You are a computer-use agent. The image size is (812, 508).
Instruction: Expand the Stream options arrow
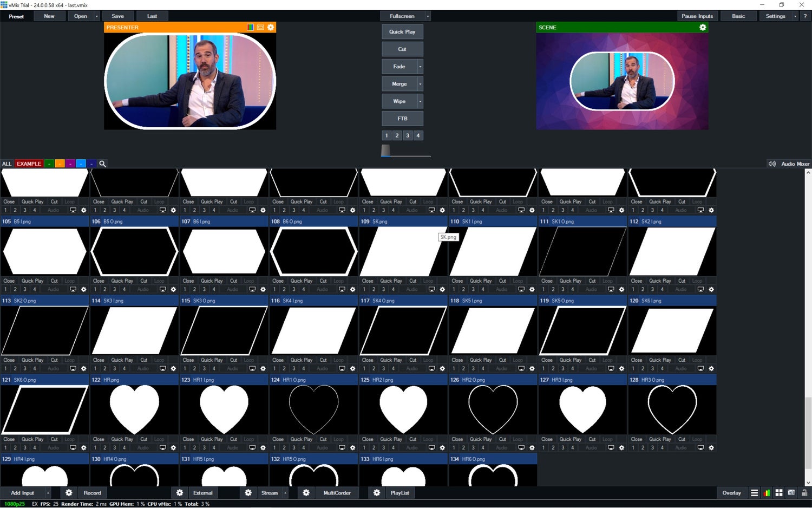pos(285,493)
